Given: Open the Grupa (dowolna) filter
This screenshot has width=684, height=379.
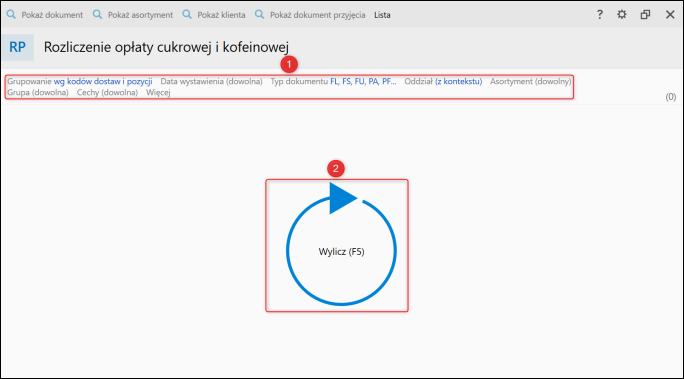Looking at the screenshot, I should (38, 92).
